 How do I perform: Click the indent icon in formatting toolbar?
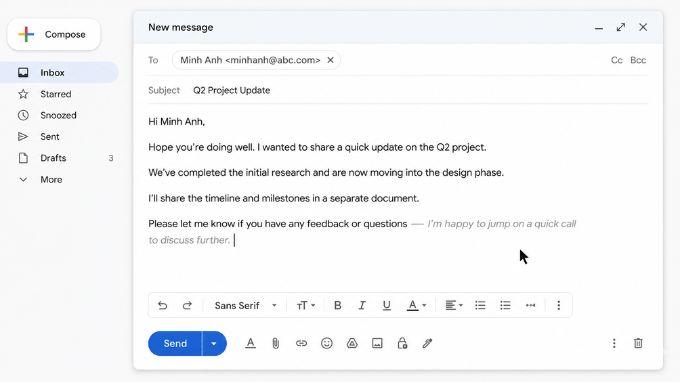[x=530, y=305]
